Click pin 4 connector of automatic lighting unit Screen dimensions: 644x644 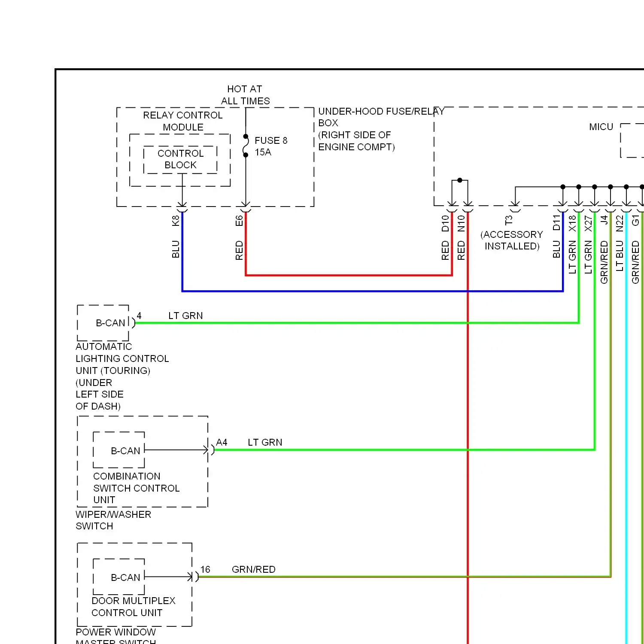tap(134, 323)
